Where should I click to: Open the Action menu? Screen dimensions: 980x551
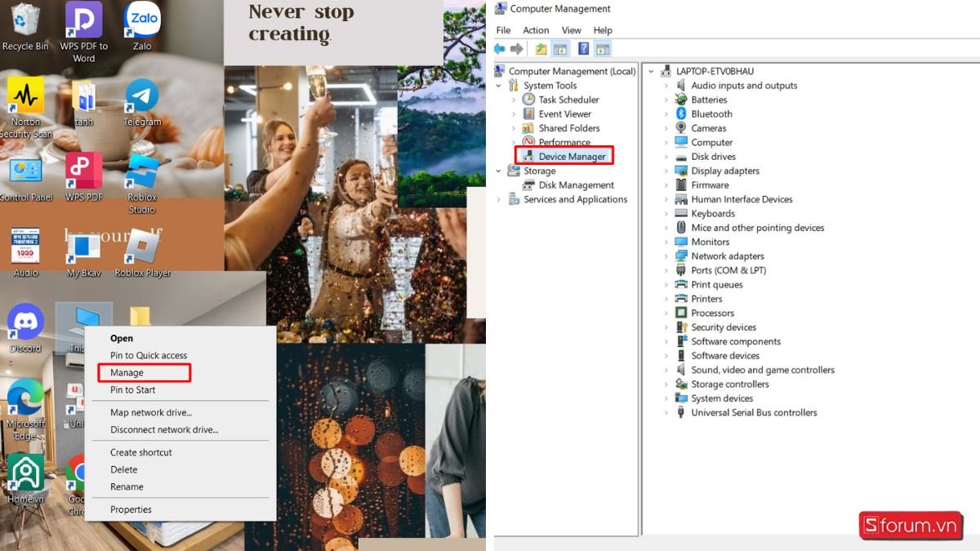click(535, 29)
